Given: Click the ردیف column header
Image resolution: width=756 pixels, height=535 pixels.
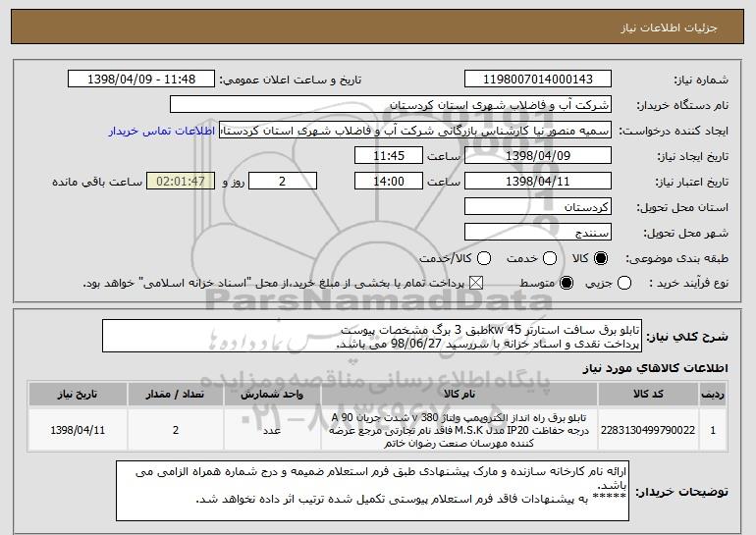Looking at the screenshot, I should 713,395.
